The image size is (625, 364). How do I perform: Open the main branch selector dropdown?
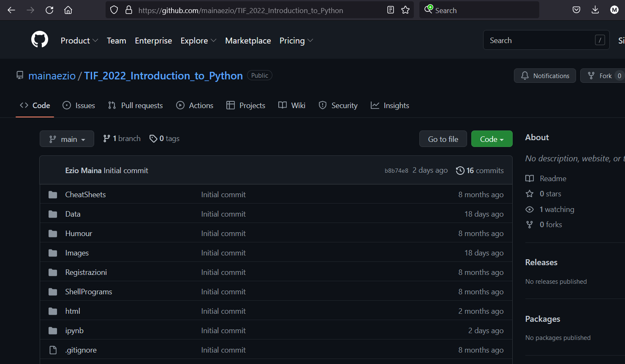[67, 139]
